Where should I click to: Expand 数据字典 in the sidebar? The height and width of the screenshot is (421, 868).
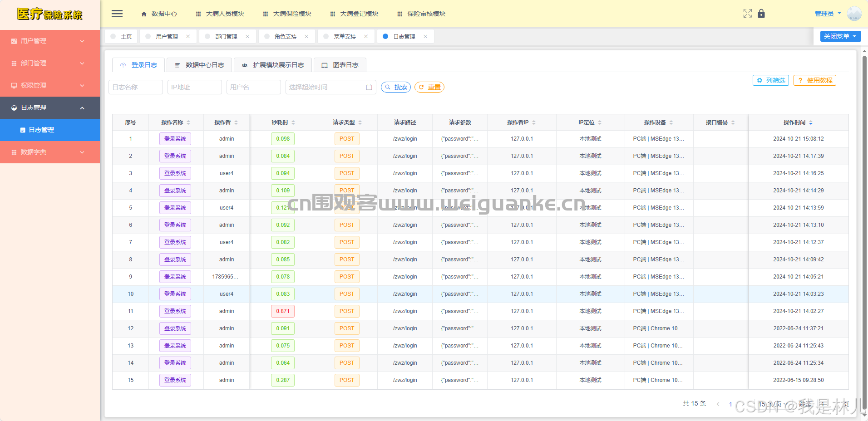point(50,152)
